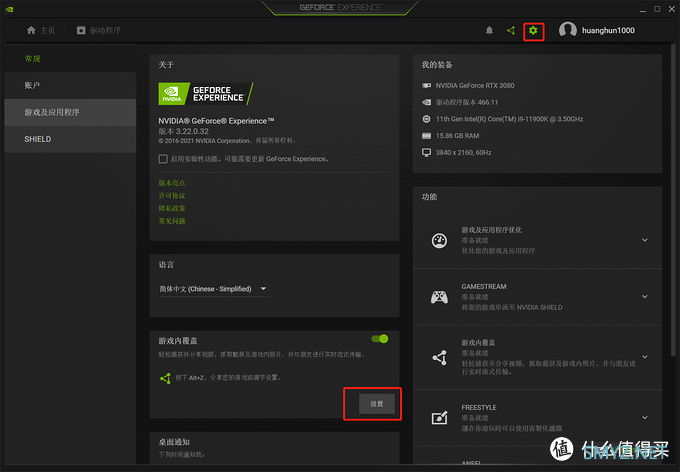The height and width of the screenshot is (472, 680).
Task: Expand the 游戏内覆盖 feature chevron on right
Action: coord(645,357)
